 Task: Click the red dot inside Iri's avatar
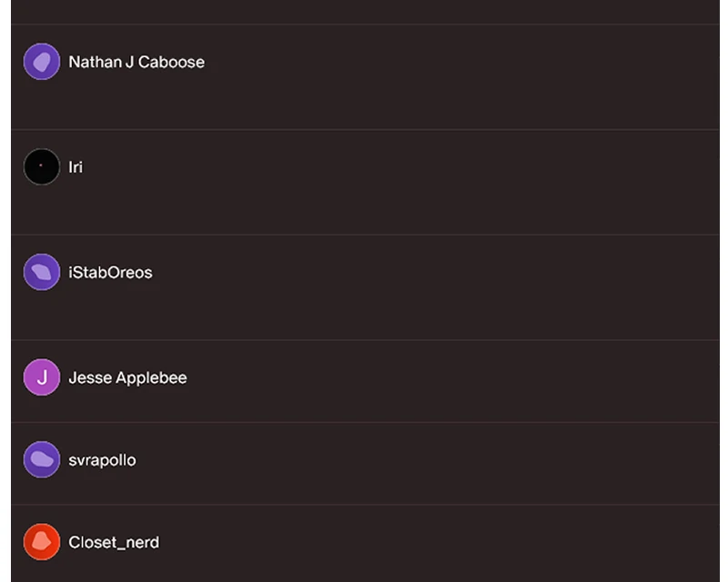(41, 166)
